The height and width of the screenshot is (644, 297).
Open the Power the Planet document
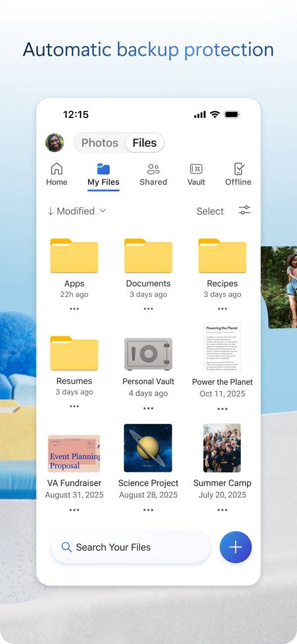click(222, 347)
